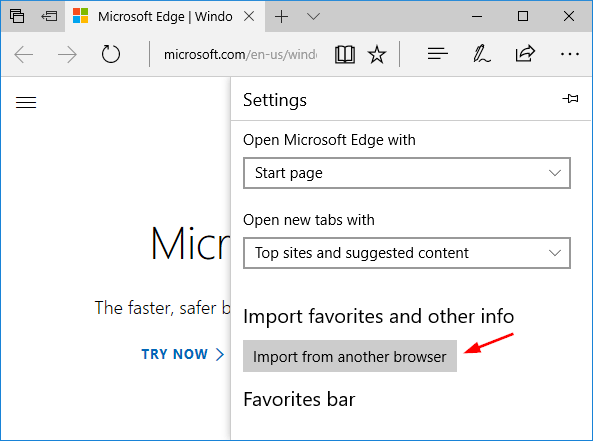Open a new tab with plus icon
The width and height of the screenshot is (593, 441).
point(281,16)
